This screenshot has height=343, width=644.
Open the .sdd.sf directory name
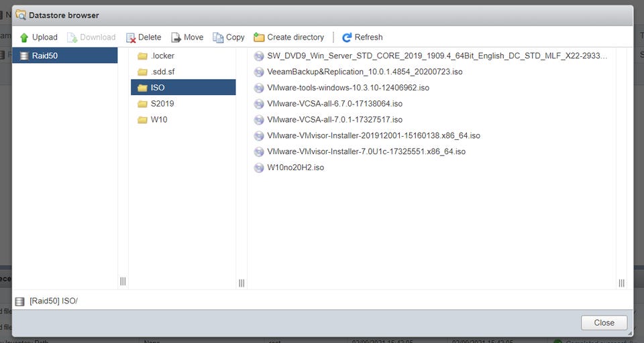pos(162,72)
